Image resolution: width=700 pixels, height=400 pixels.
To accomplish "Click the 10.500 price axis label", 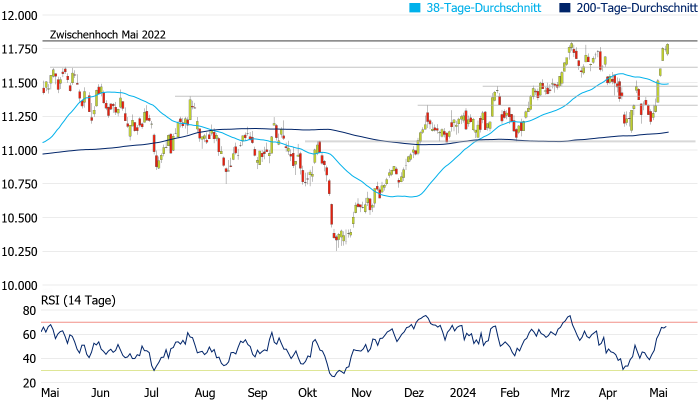I will coord(19,218).
